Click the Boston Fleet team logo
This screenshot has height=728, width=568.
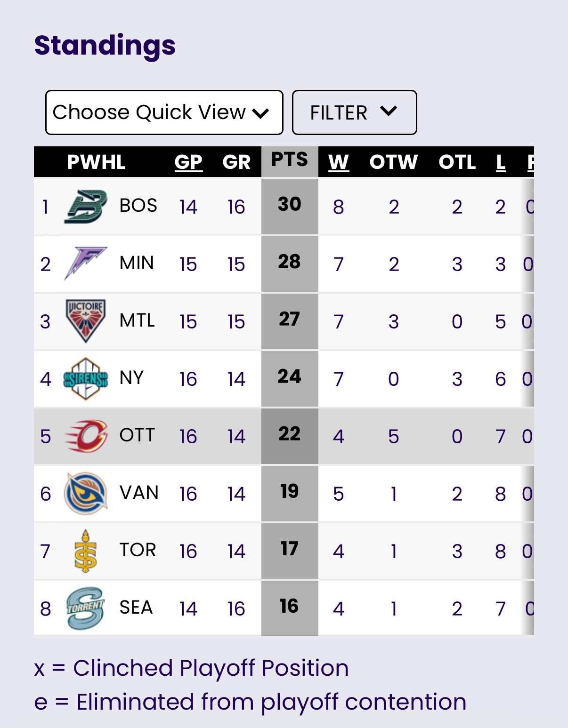point(85,207)
